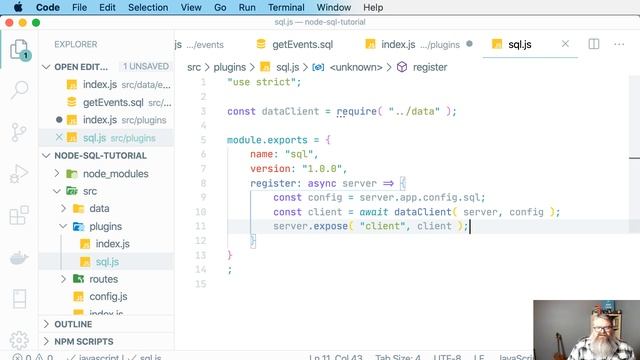Click the <unknown> breadcrumb segment
Image resolution: width=640 pixels, height=360 pixels.
(356, 67)
